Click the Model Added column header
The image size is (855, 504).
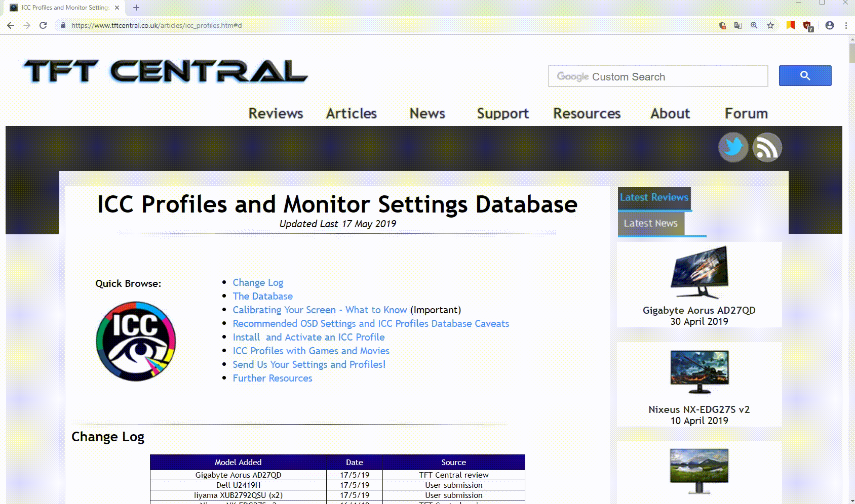coord(238,462)
